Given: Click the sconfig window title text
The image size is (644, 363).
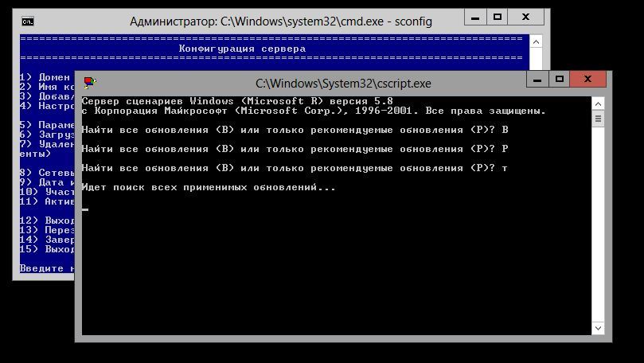Looking at the screenshot, I should [281, 21].
